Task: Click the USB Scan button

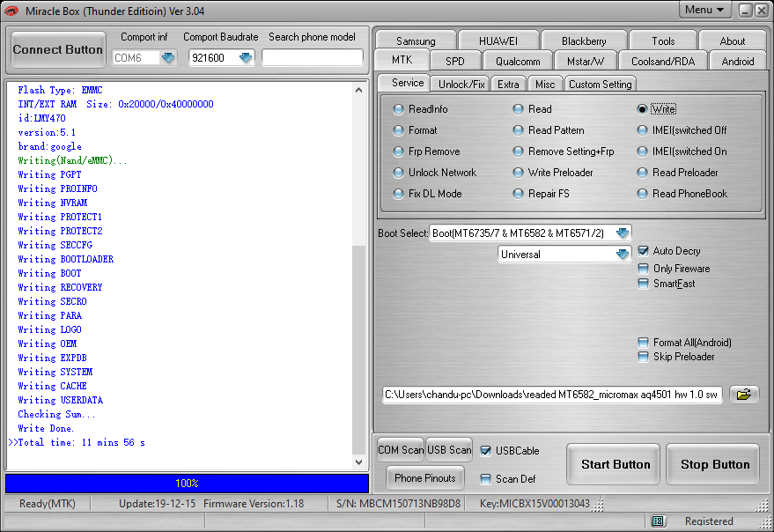Action: (449, 449)
